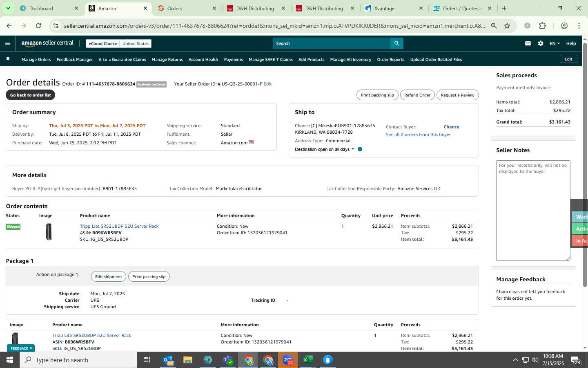This screenshot has height=368, width=588.
Task: Reload the page
Action: point(38,26)
